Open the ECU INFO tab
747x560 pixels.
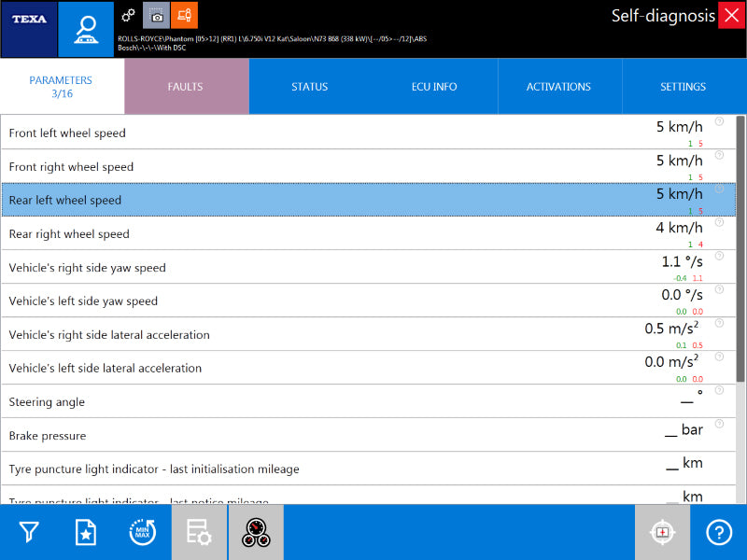434,87
